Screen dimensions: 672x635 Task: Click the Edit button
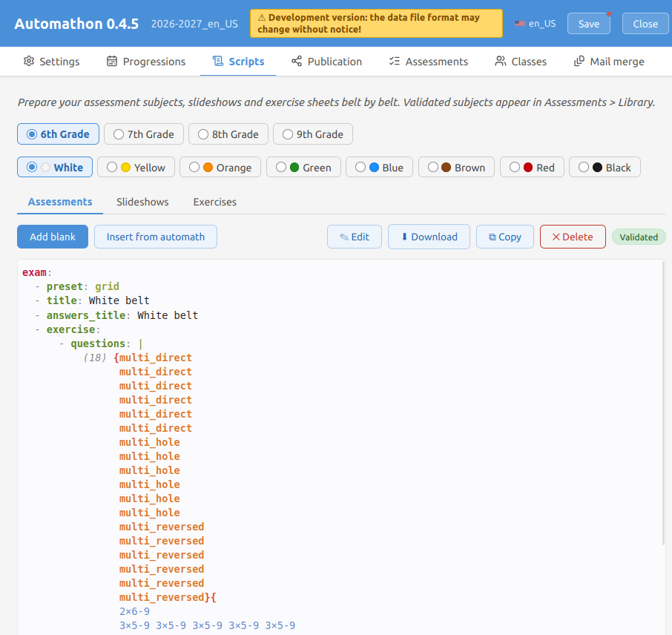pyautogui.click(x=355, y=237)
